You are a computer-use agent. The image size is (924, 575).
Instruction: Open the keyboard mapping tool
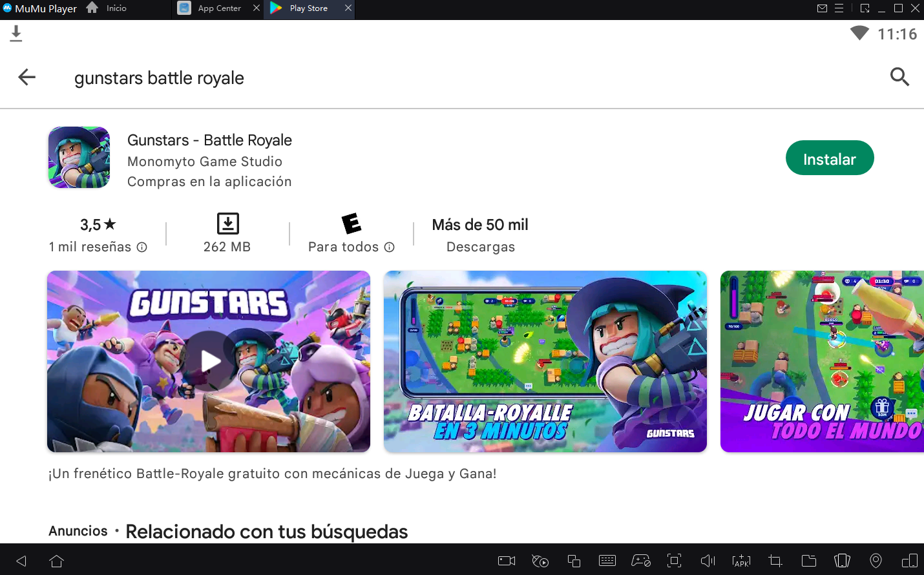[607, 561]
